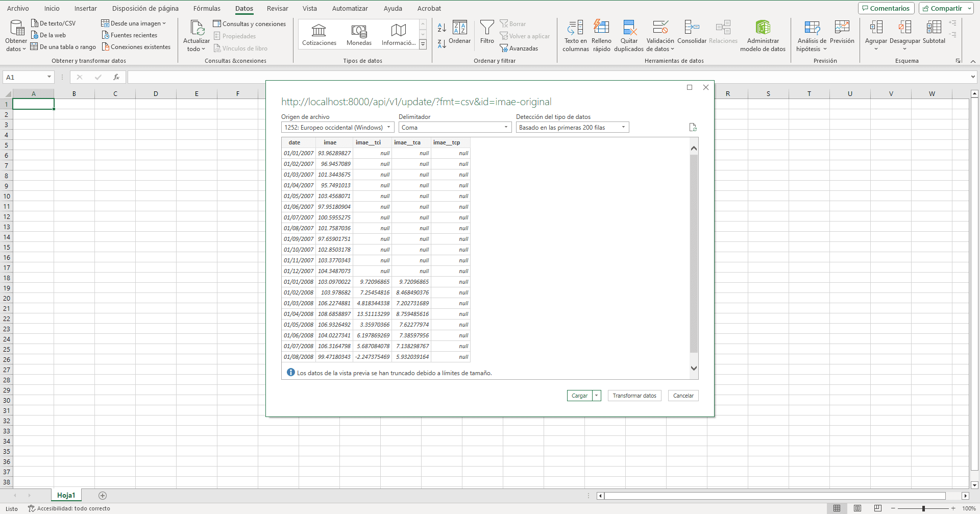980x514 pixels.
Task: Switch to page layout view in status bar
Action: pos(857,508)
